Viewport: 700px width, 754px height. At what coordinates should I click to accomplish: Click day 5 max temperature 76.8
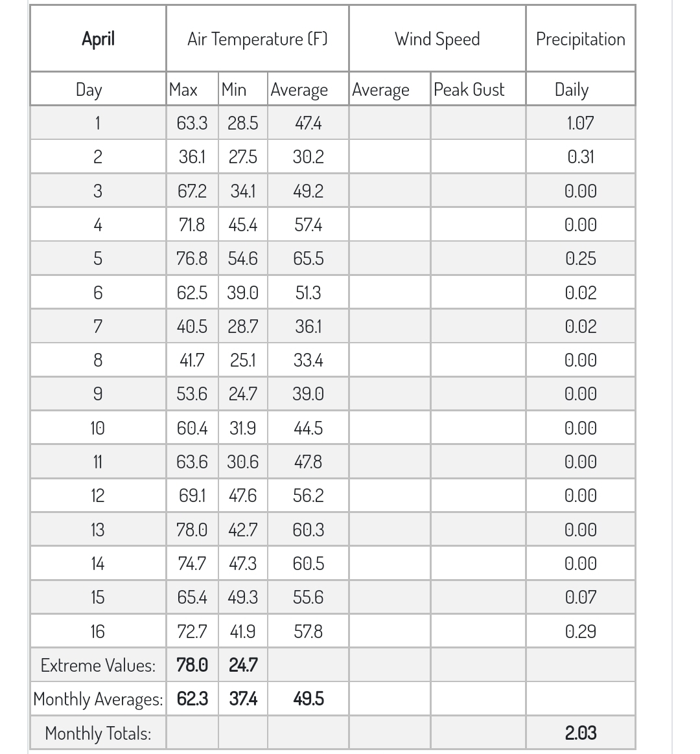point(192,258)
